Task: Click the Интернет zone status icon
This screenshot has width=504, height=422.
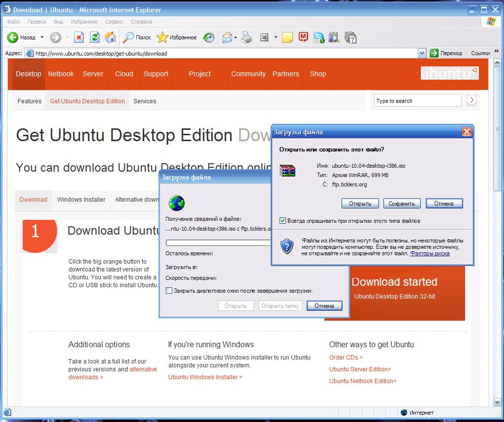Action: (x=404, y=412)
